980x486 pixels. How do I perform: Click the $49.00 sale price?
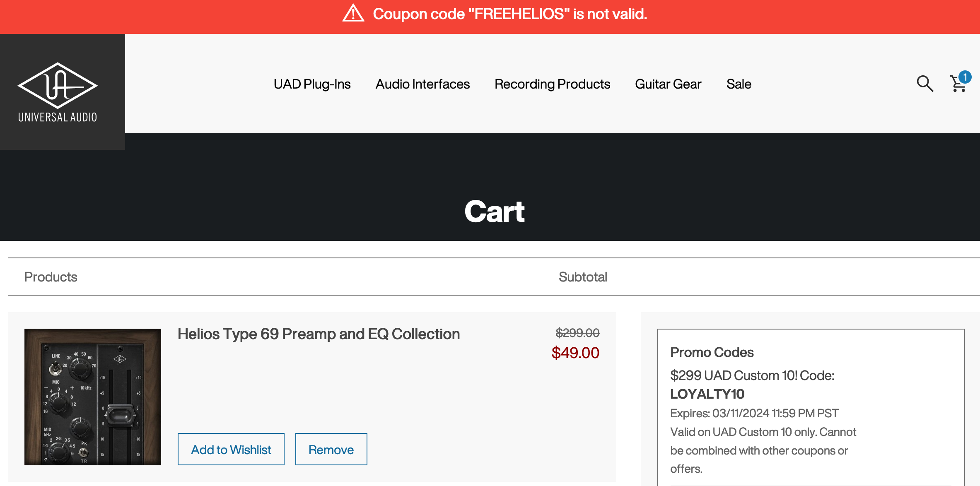575,353
